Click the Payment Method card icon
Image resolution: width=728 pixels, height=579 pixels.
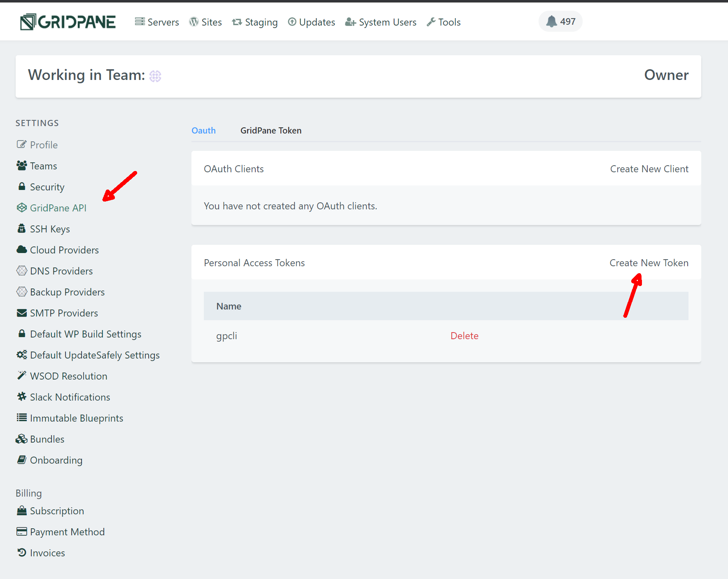(x=21, y=531)
